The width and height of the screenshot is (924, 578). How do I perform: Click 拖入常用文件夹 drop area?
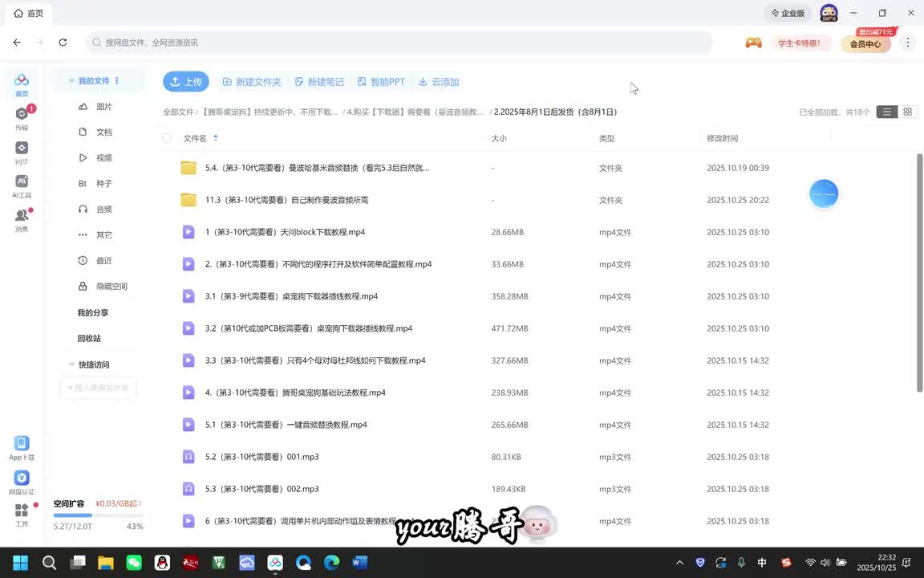[x=98, y=388]
